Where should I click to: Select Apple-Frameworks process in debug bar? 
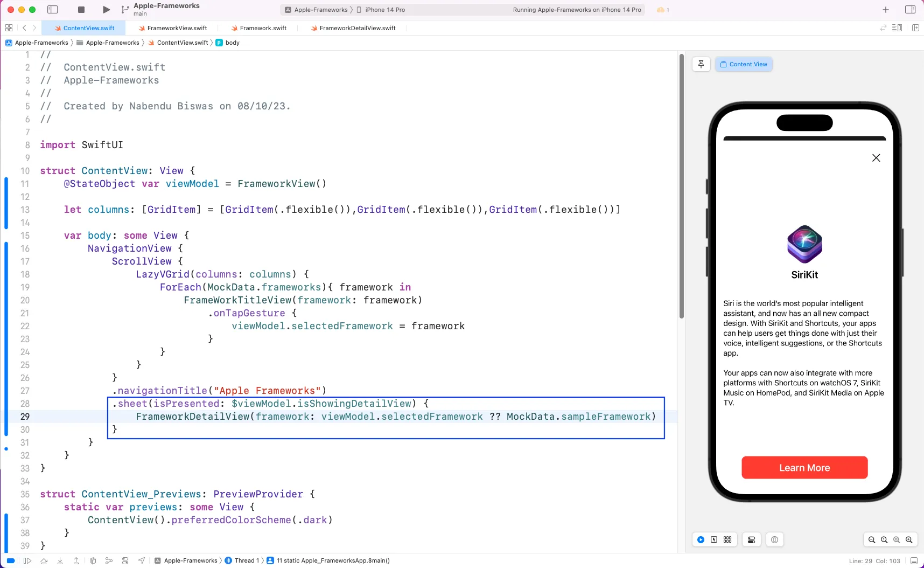tap(186, 560)
